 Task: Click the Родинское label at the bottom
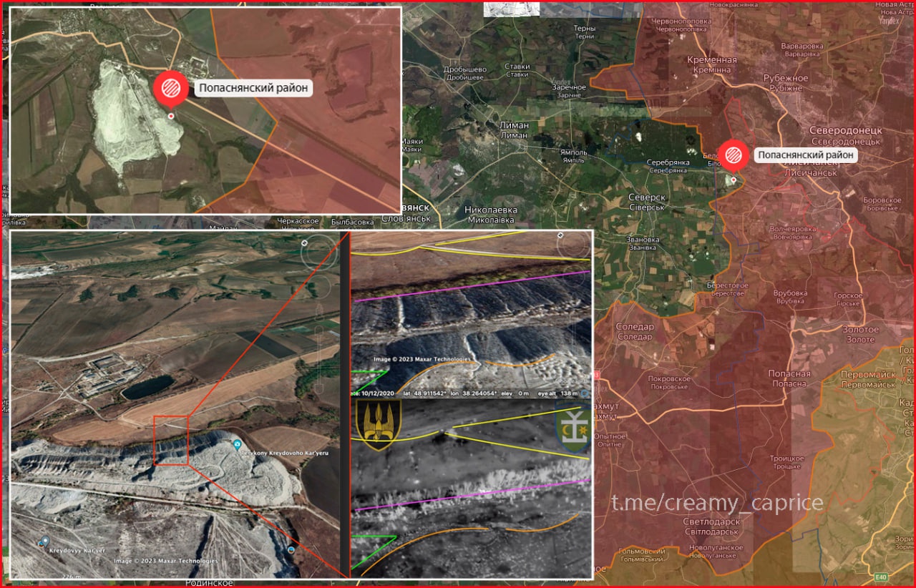pos(208,583)
